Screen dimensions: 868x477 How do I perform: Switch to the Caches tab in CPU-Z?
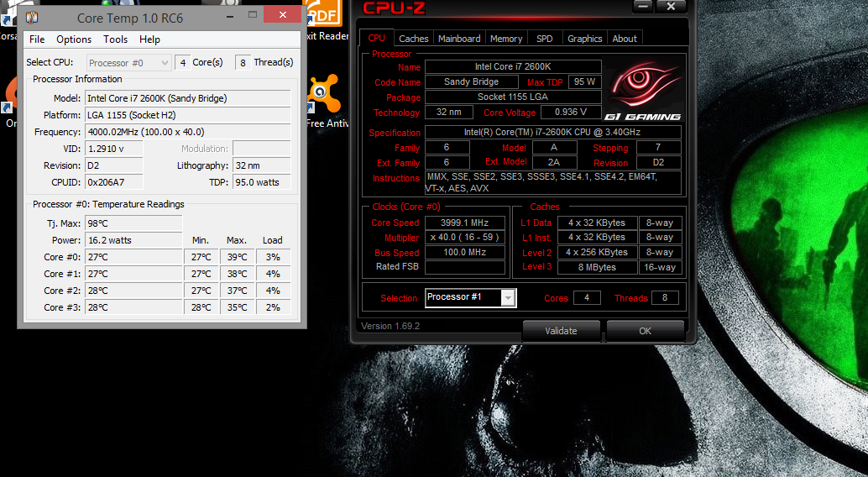[414, 39]
